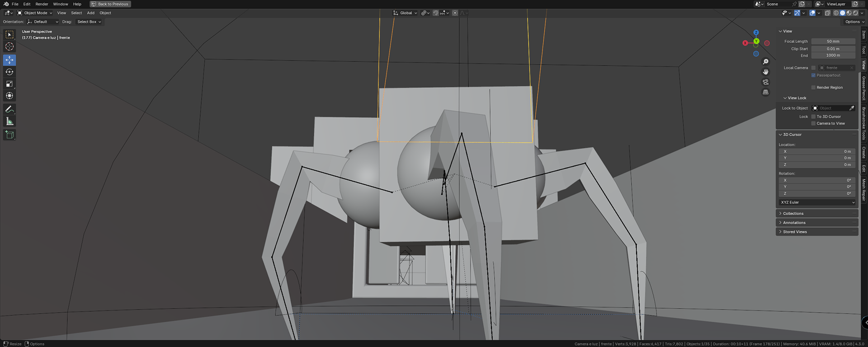Image resolution: width=868 pixels, height=347 pixels.
Task: Select the Select Box tool in left toolbar
Action: [9, 35]
